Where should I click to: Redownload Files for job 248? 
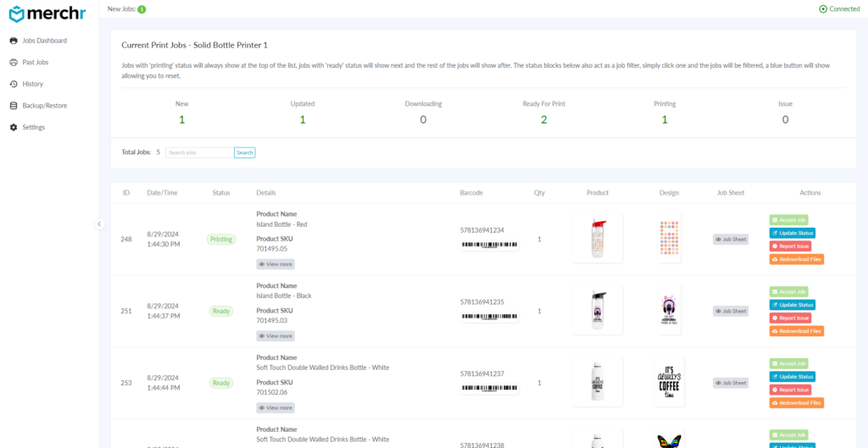tap(796, 259)
